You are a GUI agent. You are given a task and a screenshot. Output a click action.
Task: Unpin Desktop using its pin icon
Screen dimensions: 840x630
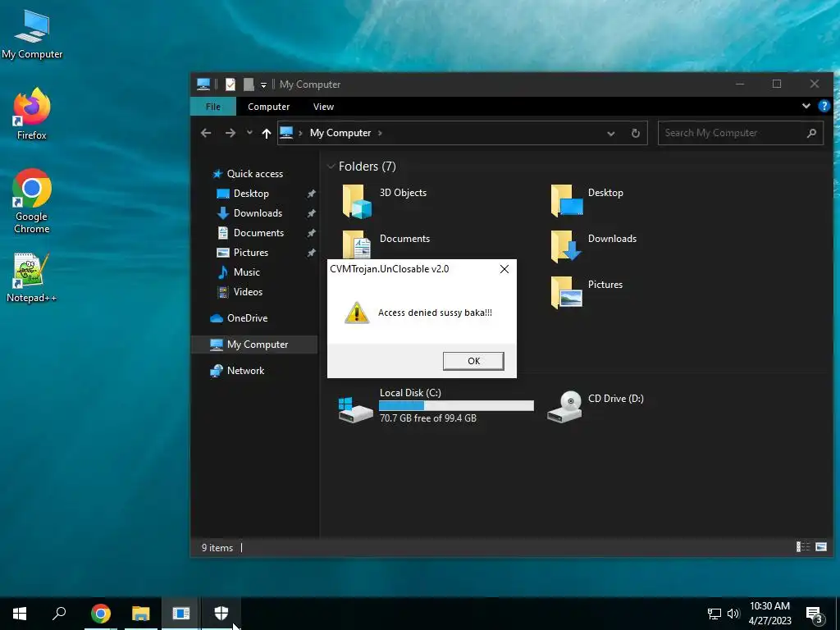[x=311, y=194]
